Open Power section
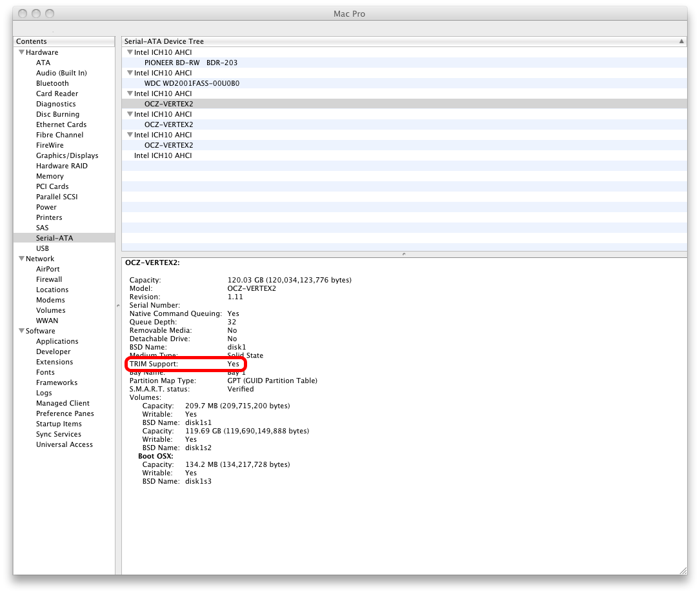This screenshot has width=700, height=594. [x=46, y=206]
